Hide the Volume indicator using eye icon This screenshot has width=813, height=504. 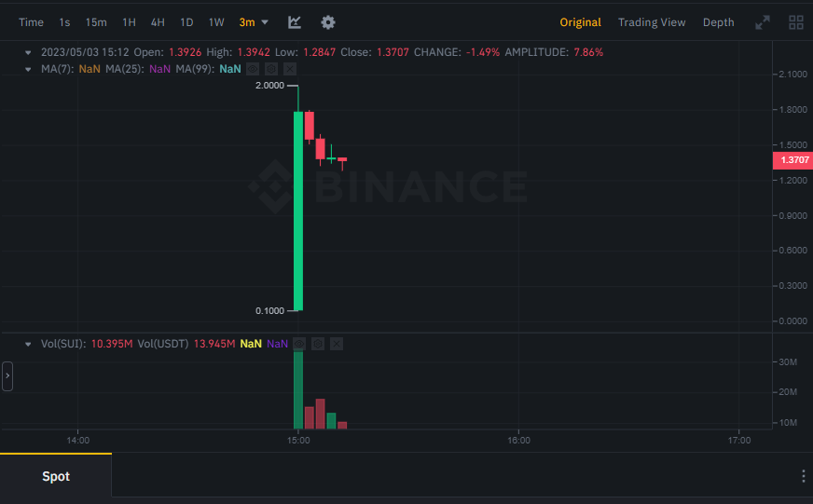[299, 344]
